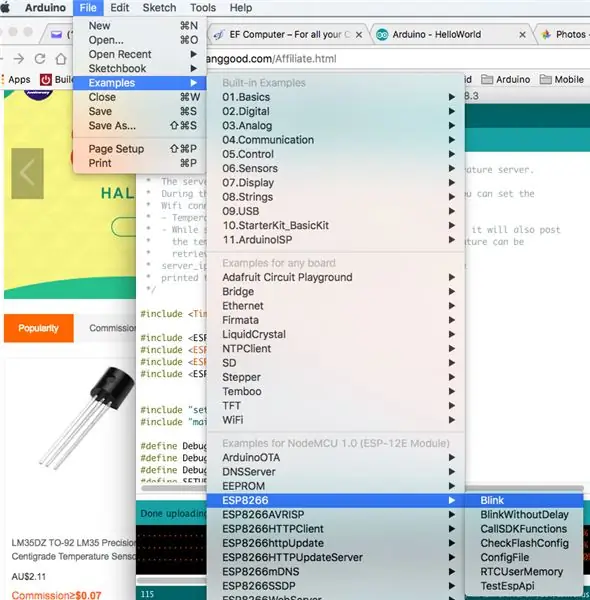590x600 pixels.
Task: Open NTPClient examples submenu
Action: (336, 349)
